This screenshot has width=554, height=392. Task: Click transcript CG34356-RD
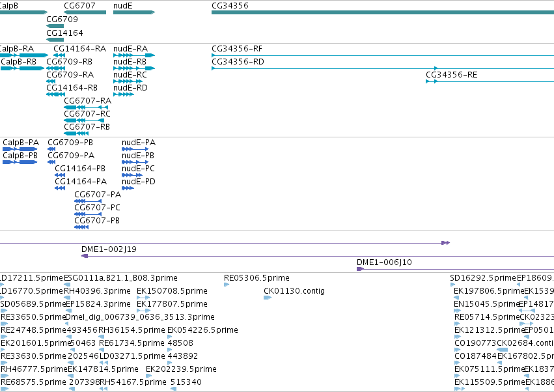pyautogui.click(x=383, y=68)
